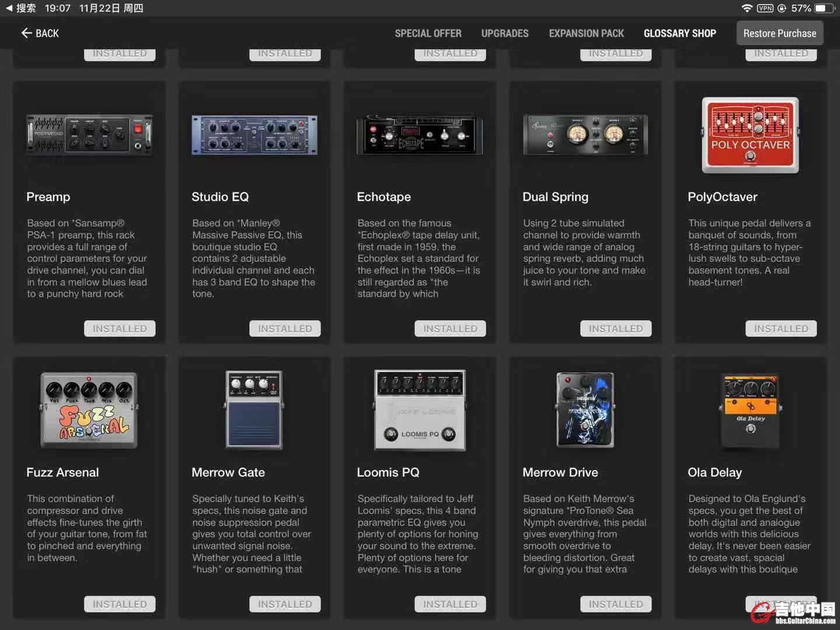
Task: Select the Fuzz Arsenal title text
Action: coord(62,473)
